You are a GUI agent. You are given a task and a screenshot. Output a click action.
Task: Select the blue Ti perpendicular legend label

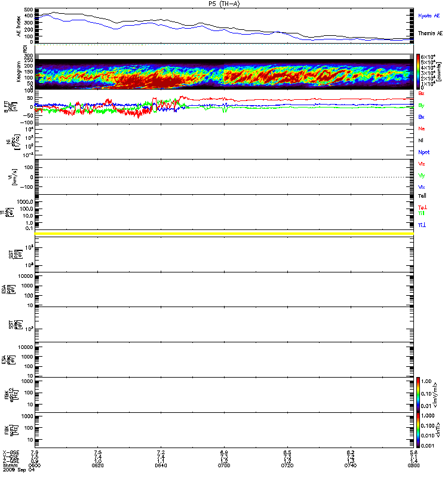tap(422, 225)
